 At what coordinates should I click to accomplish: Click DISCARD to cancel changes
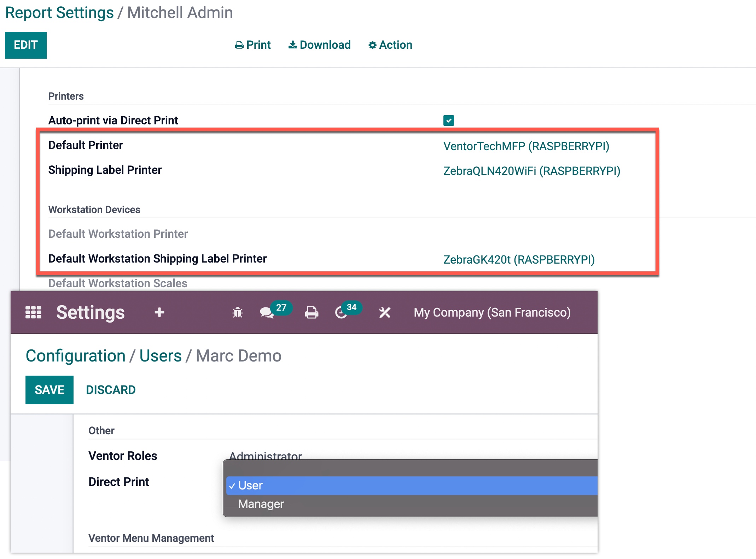point(111,390)
